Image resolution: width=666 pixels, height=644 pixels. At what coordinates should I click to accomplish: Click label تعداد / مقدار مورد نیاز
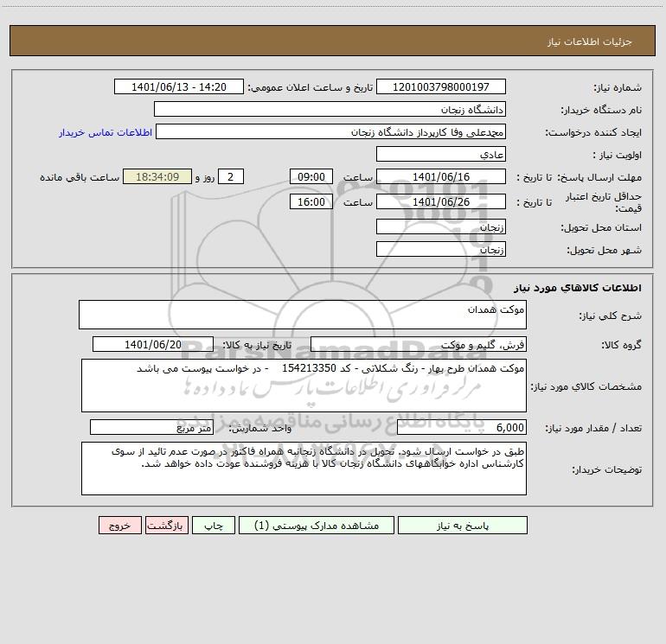click(x=593, y=429)
